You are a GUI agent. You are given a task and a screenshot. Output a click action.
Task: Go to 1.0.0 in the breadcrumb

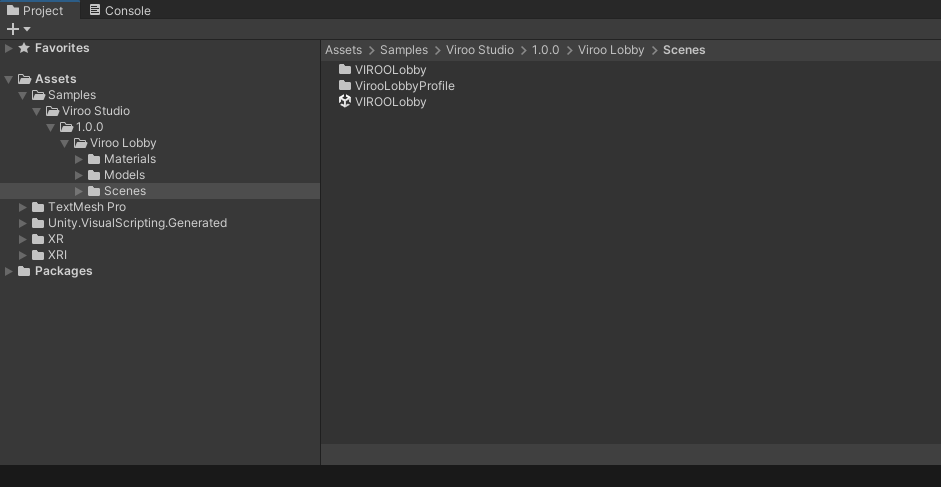pyautogui.click(x=546, y=50)
